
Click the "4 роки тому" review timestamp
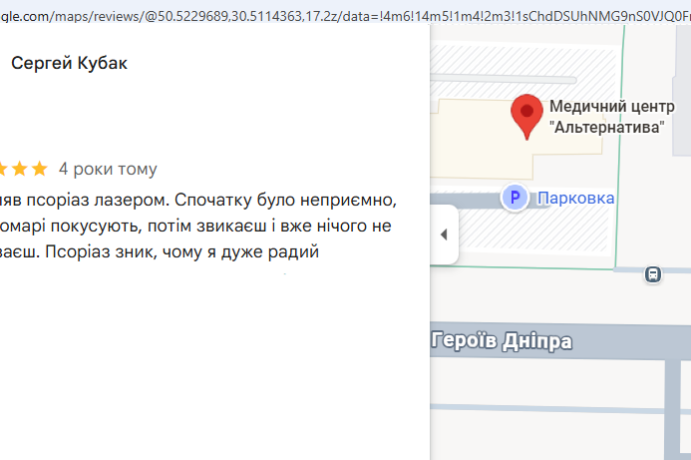[x=108, y=169]
